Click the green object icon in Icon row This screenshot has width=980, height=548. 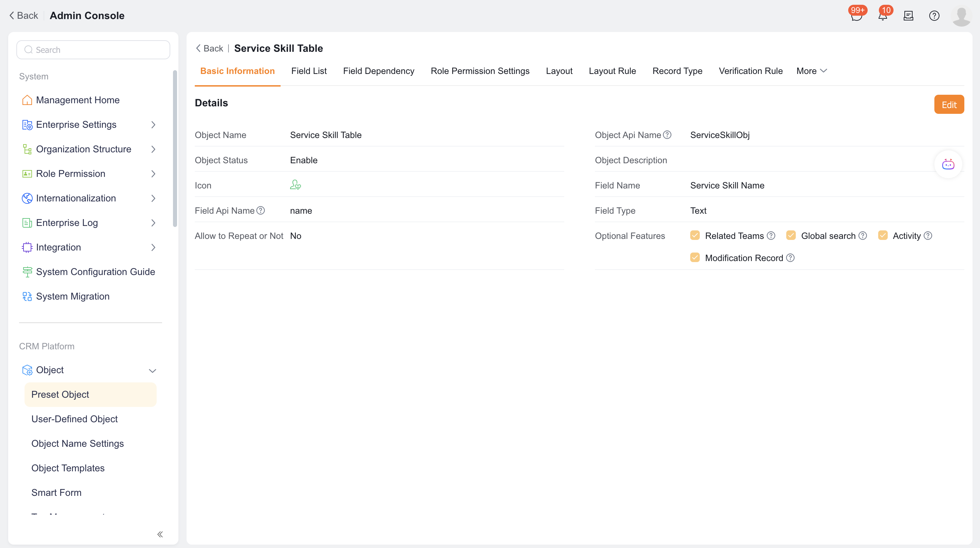tap(295, 185)
